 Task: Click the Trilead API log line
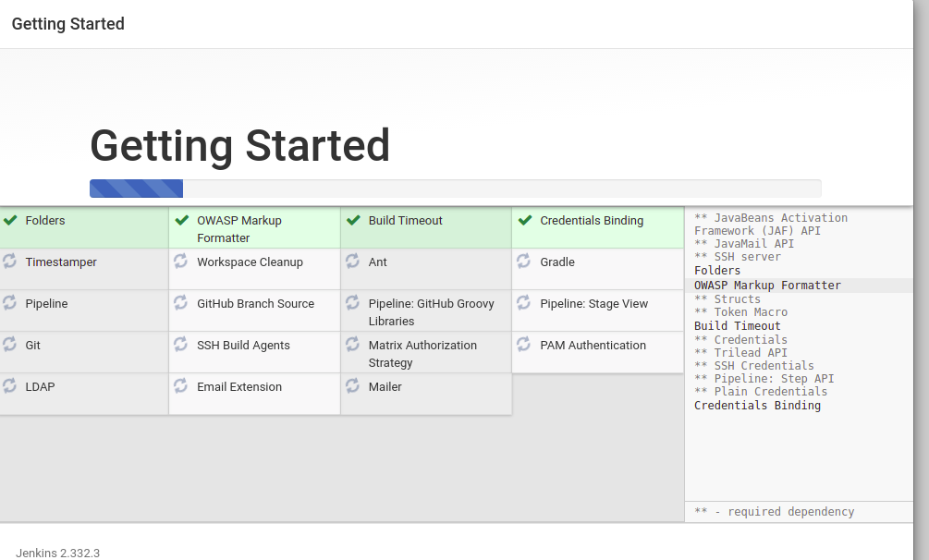[x=740, y=353]
